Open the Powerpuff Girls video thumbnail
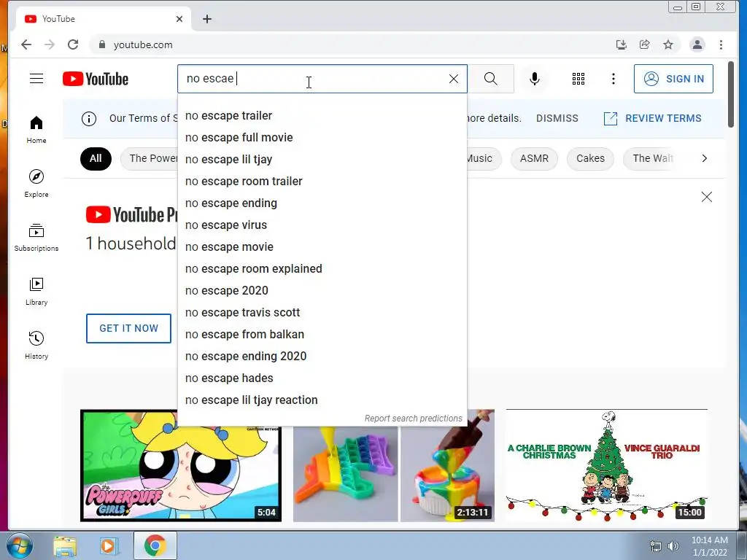Viewport: 747px width, 560px height. [181, 465]
